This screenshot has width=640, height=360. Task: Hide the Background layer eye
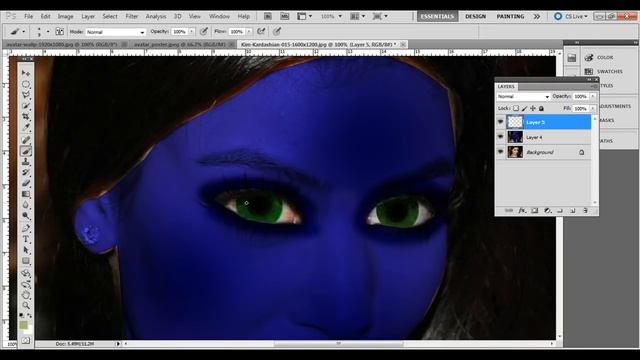[x=500, y=152]
